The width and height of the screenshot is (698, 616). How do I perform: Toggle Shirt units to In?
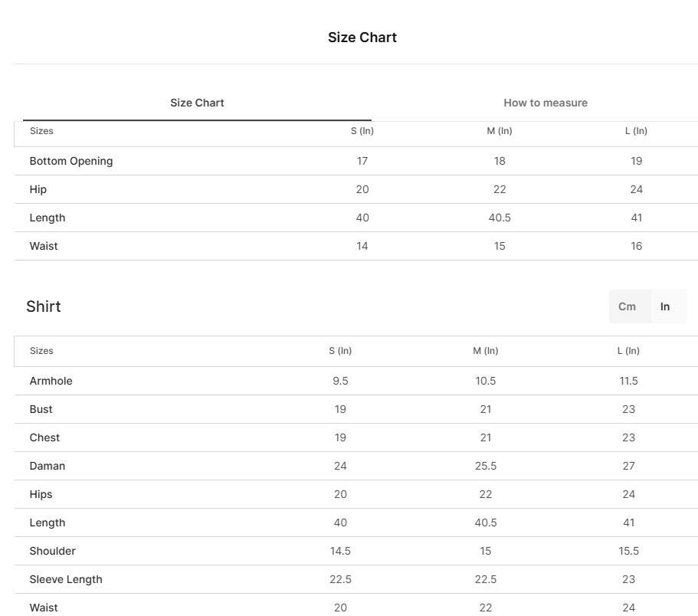click(665, 306)
